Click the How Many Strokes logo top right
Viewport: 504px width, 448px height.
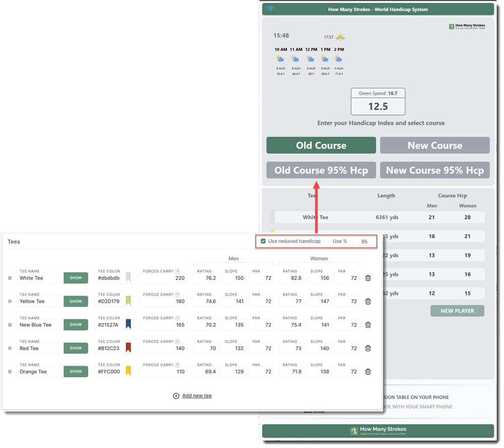(x=467, y=26)
